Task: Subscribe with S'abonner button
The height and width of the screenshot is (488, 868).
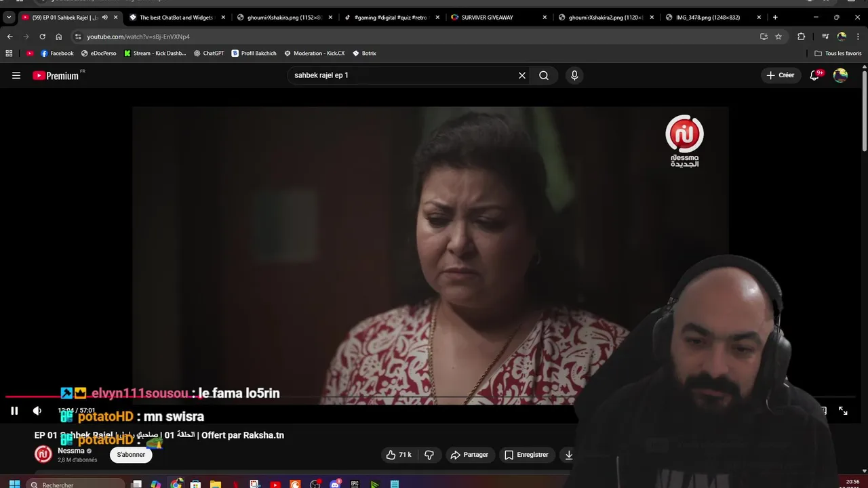Action: point(131,455)
